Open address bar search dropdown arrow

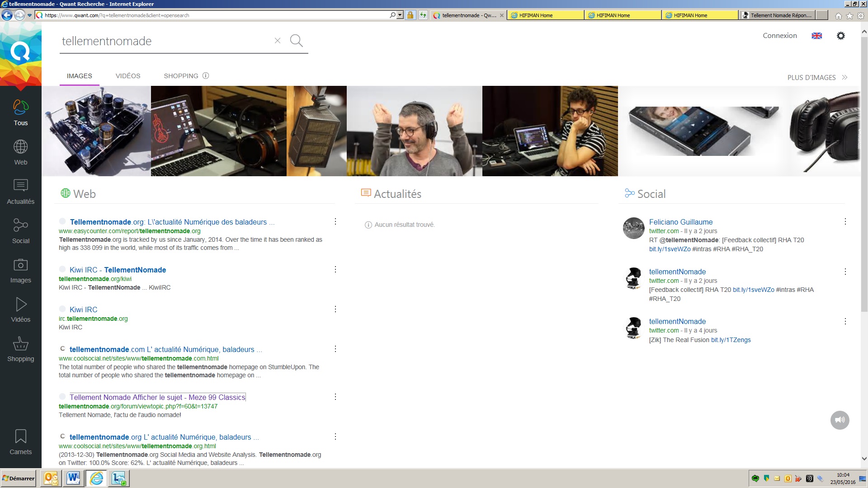click(x=400, y=15)
